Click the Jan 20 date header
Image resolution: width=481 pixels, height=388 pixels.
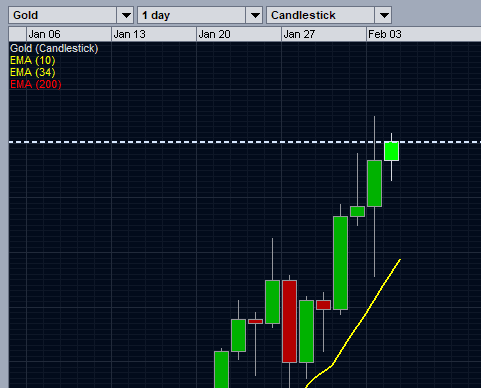click(239, 34)
